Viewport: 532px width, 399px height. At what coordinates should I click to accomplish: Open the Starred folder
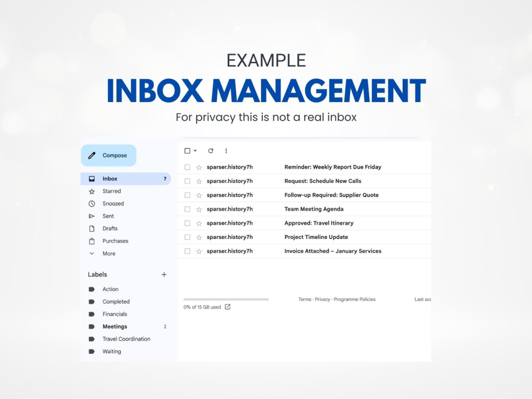(126, 192)
